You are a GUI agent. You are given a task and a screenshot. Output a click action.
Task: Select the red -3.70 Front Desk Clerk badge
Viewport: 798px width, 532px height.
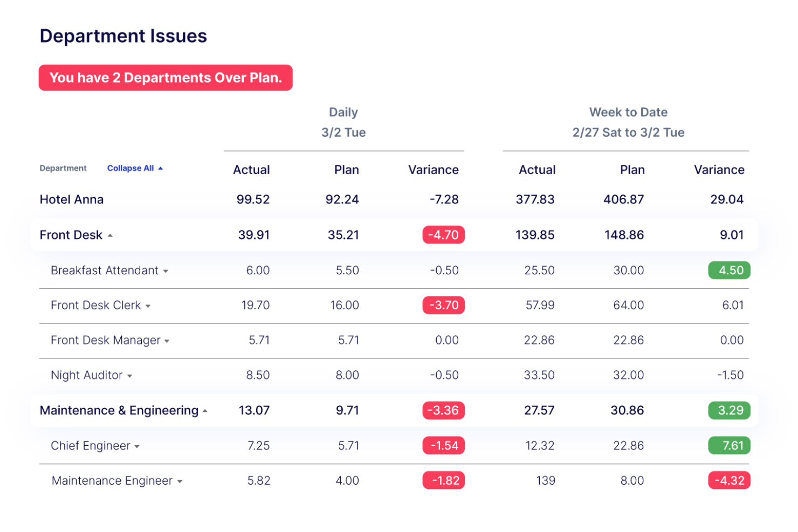443,305
